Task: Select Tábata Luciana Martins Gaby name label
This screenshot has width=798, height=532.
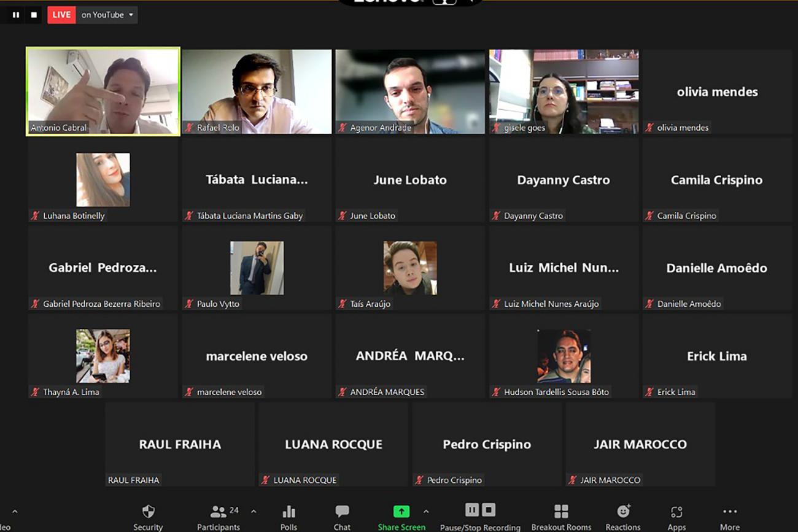Action: pos(250,215)
